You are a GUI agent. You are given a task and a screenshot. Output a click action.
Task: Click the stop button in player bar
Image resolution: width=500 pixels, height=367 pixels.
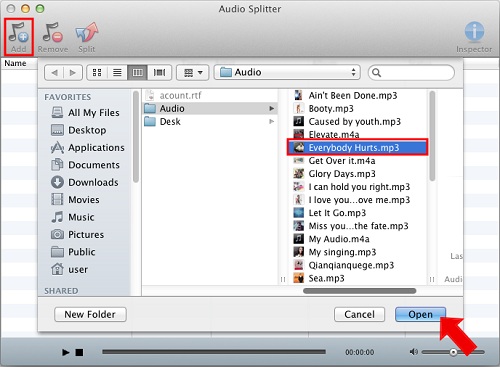click(79, 352)
